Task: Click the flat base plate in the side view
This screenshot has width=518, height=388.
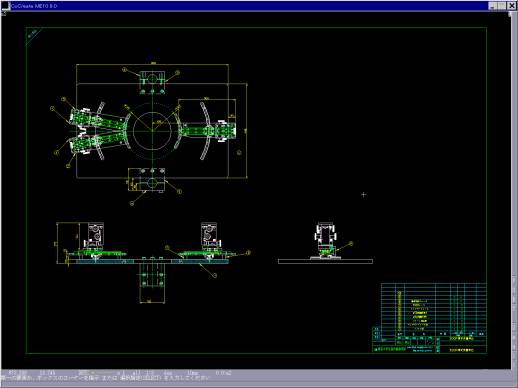Action: click(325, 262)
